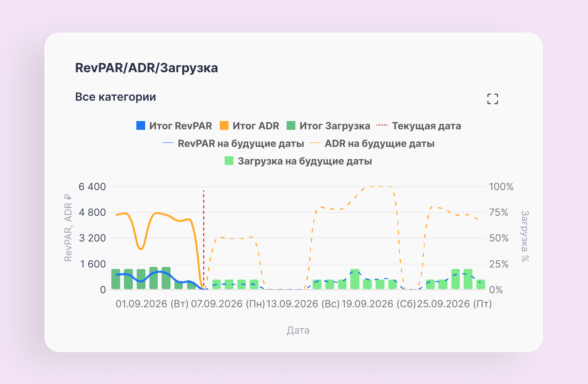This screenshot has width=588, height=384.
Task: Toggle the Итог ADR legend series
Action: click(249, 126)
